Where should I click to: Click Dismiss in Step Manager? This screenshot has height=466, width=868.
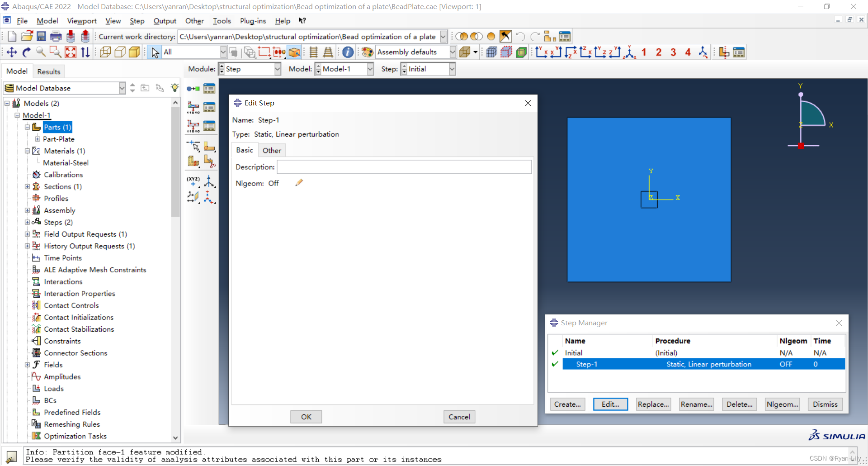[x=825, y=404]
